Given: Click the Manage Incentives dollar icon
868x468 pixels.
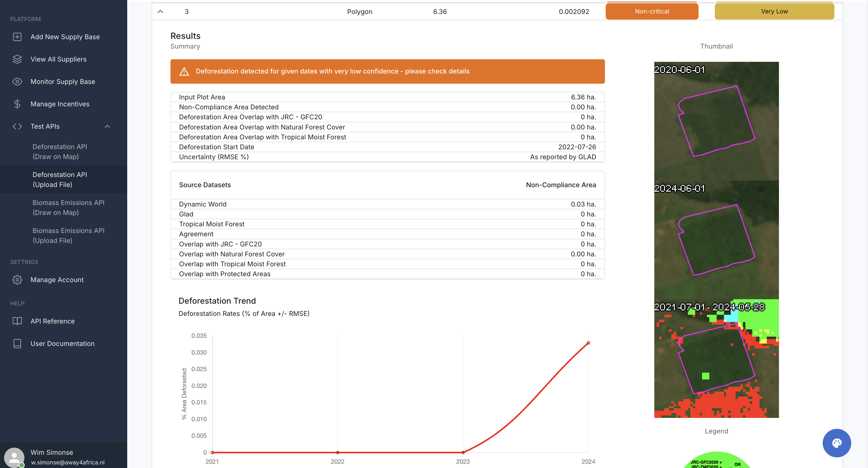Looking at the screenshot, I should [x=17, y=104].
